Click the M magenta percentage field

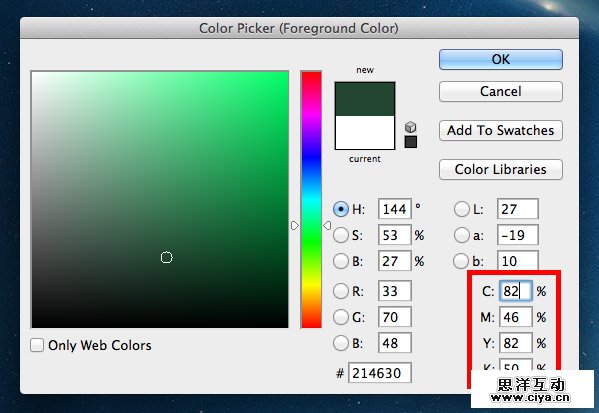pyautogui.click(x=516, y=317)
